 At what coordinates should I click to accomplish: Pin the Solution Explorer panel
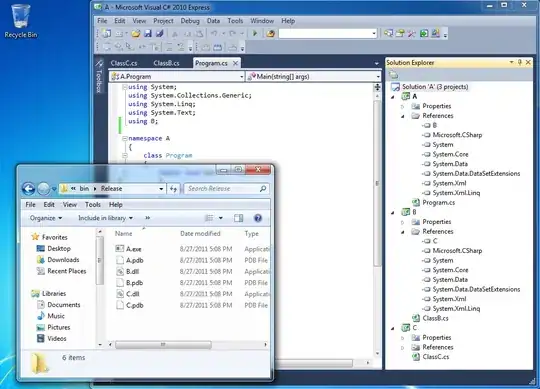(x=520, y=62)
